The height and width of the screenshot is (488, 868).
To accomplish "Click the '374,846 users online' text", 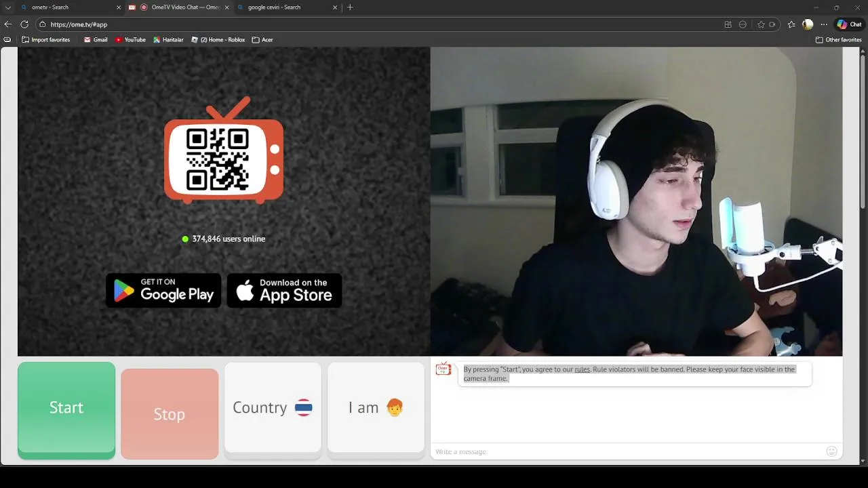I will [x=229, y=239].
